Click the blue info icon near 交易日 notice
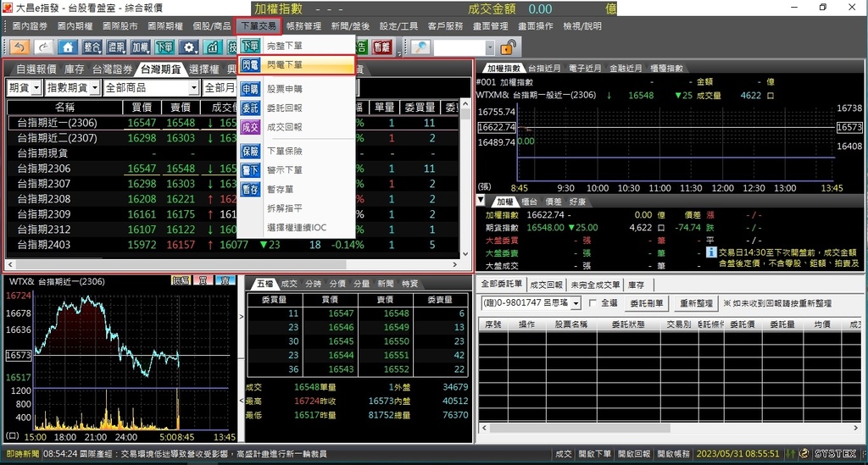Screen dimensions: 868x465 (x=711, y=252)
